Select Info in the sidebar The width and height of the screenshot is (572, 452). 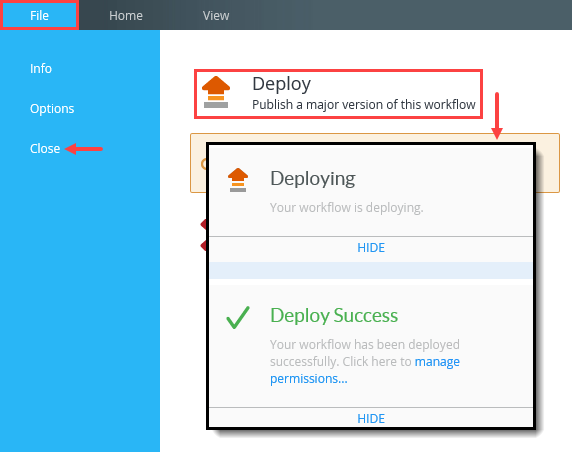click(41, 69)
